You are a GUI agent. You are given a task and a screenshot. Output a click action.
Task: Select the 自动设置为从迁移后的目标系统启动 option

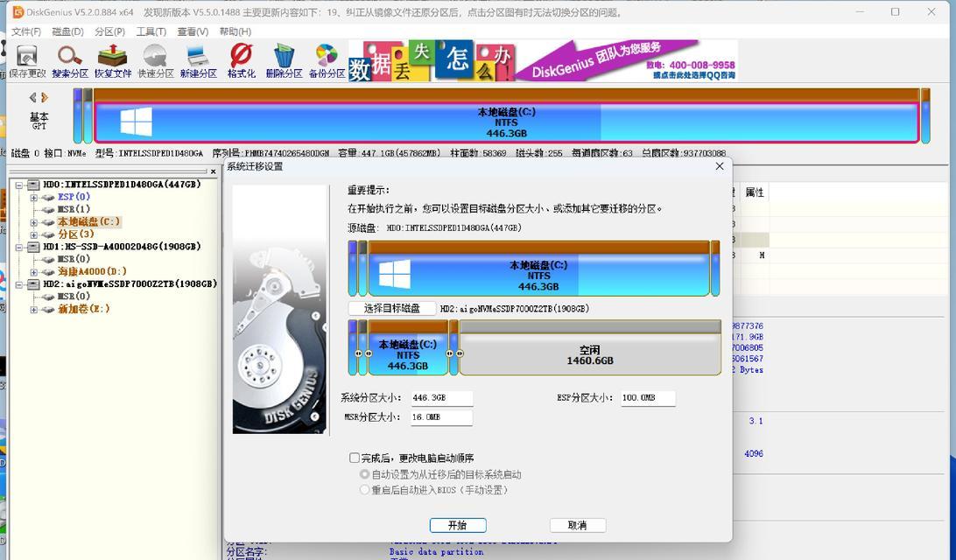coord(364,473)
